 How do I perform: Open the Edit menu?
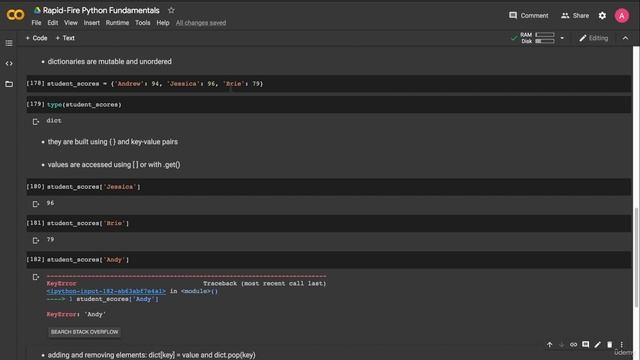click(x=53, y=23)
